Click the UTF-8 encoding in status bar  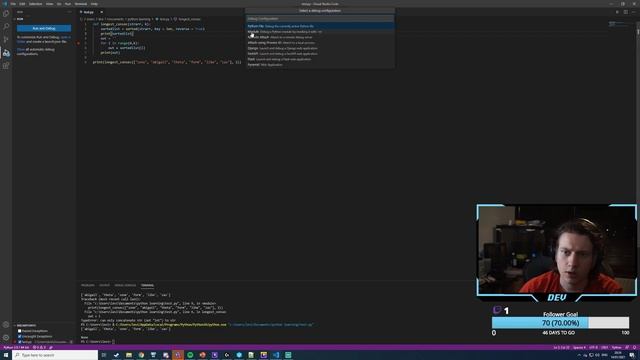coord(593,347)
